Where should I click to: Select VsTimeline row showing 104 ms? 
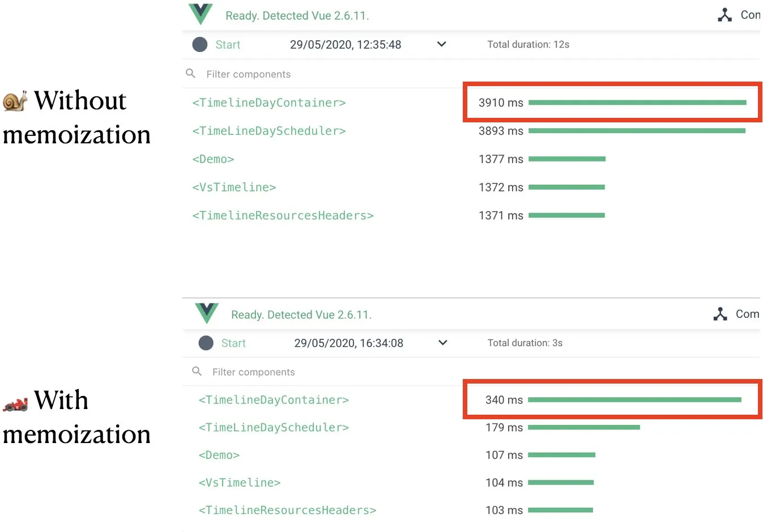point(471,483)
